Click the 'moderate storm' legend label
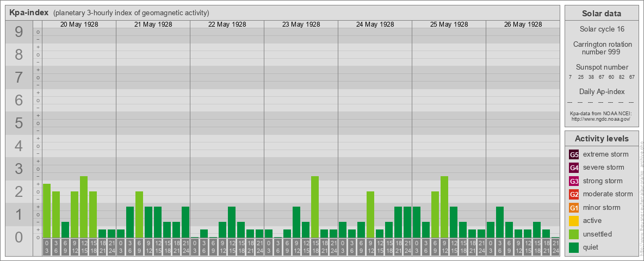This screenshot has height=261, width=644. pyautogui.click(x=608, y=194)
